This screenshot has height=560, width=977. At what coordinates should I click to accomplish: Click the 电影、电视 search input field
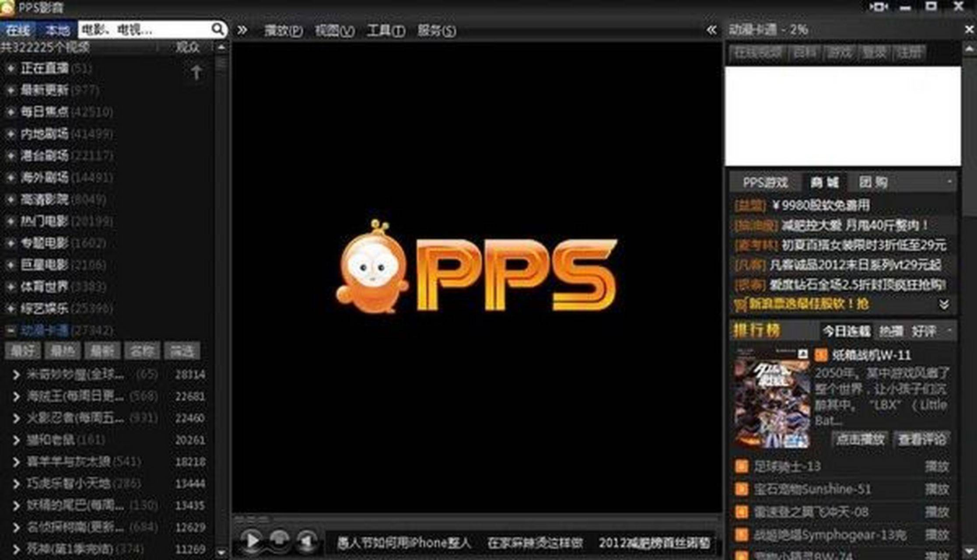[x=144, y=30]
